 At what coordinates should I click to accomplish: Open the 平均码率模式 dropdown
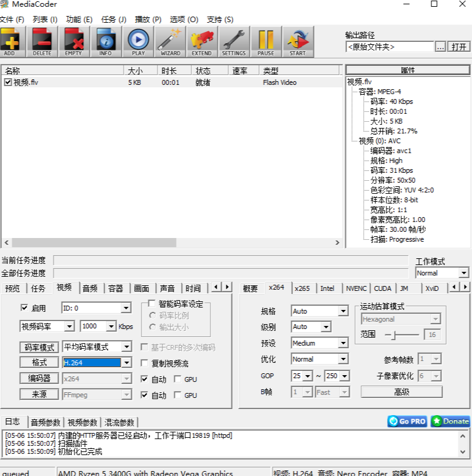click(x=127, y=347)
